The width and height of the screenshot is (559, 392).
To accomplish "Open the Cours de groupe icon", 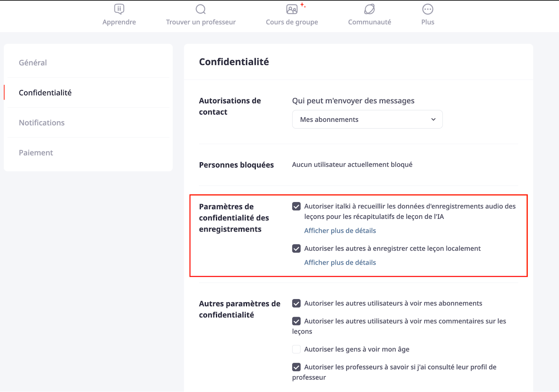I will (x=292, y=9).
